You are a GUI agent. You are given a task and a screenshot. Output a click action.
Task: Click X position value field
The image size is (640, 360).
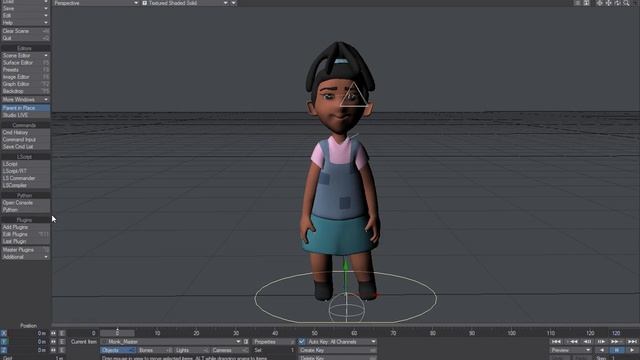(x=28, y=333)
